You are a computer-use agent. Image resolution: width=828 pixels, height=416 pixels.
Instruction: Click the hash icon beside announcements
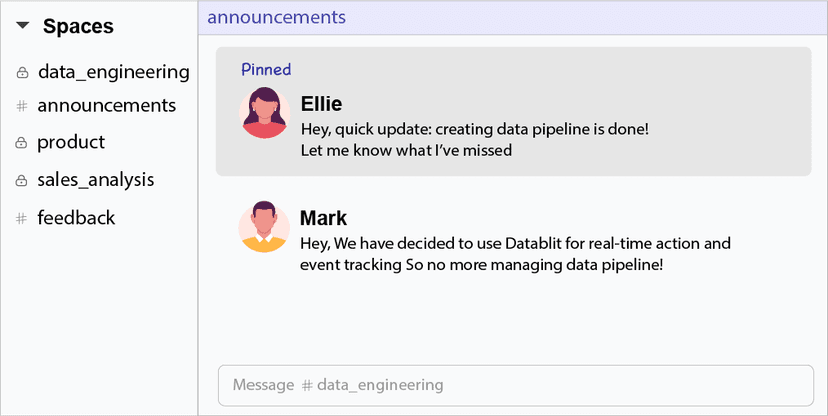point(21,106)
